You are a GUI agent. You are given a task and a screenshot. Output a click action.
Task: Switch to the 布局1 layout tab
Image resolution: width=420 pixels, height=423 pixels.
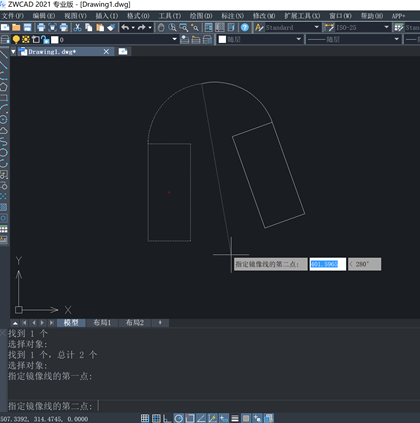(x=102, y=322)
